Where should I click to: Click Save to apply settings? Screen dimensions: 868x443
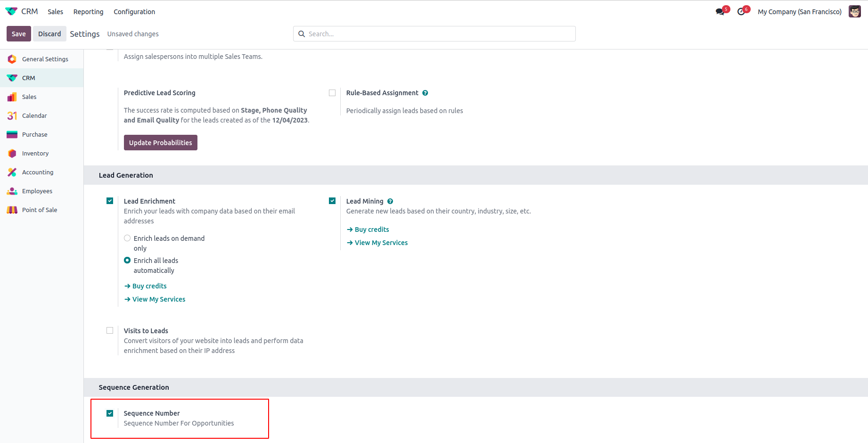(x=19, y=34)
